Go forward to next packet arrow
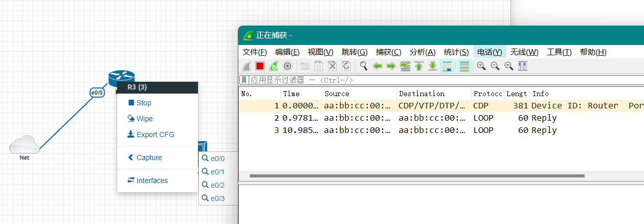Image resolution: width=644 pixels, height=224 pixels. pos(391,66)
